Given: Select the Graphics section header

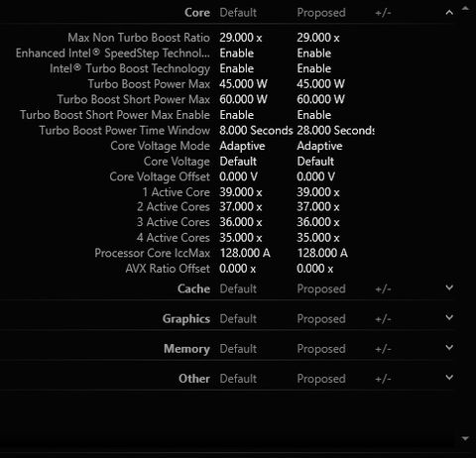Looking at the screenshot, I should [186, 319].
